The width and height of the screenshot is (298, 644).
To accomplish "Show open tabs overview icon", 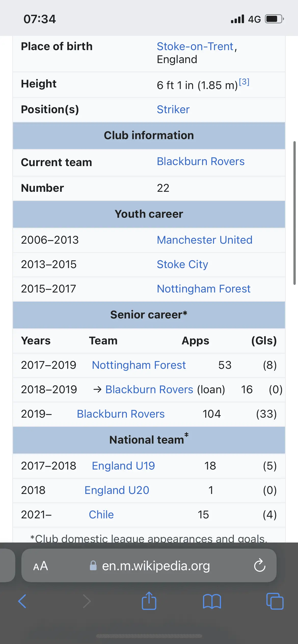I will tap(275, 601).
